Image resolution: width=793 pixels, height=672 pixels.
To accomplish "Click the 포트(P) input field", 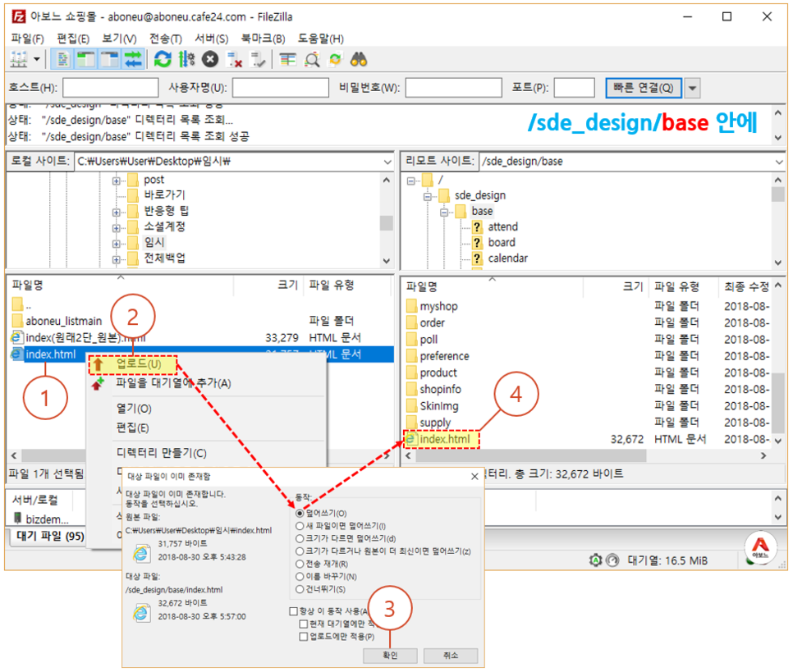I will 575,88.
